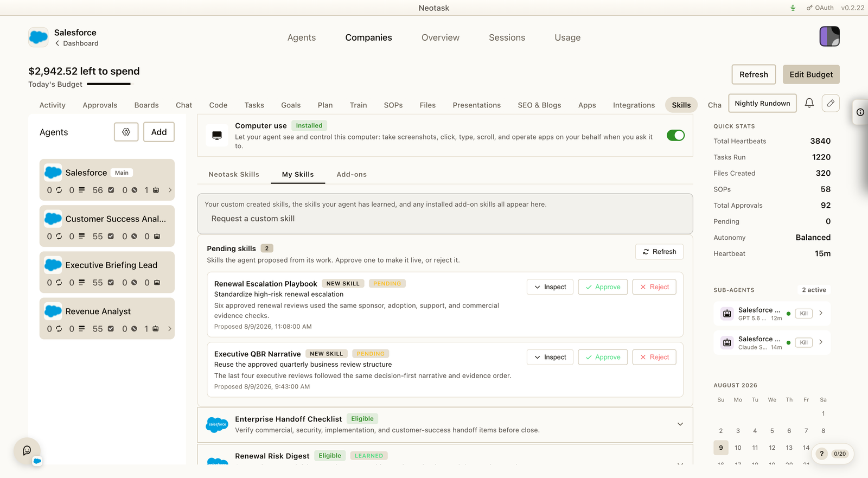Click the Enterprise Handoff Checklist Salesforce icon
Screen dimensions: 868x478
[x=217, y=424]
